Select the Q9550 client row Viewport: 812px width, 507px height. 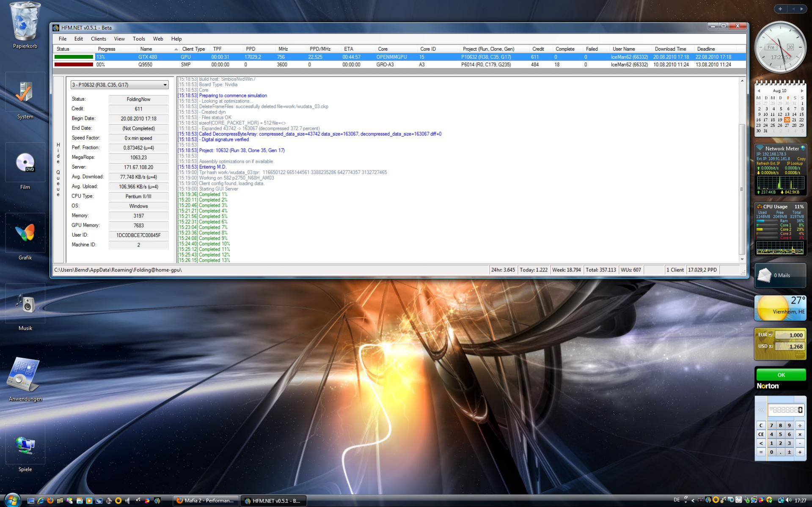click(x=399, y=65)
